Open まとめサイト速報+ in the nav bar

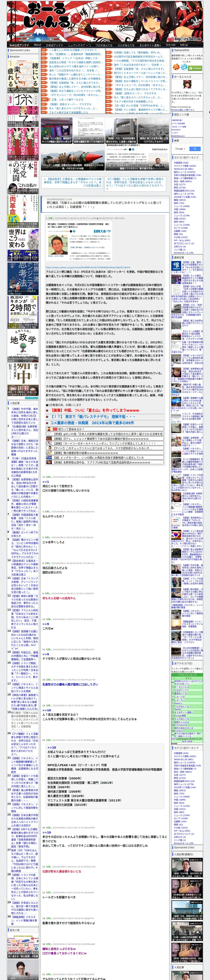150,45
